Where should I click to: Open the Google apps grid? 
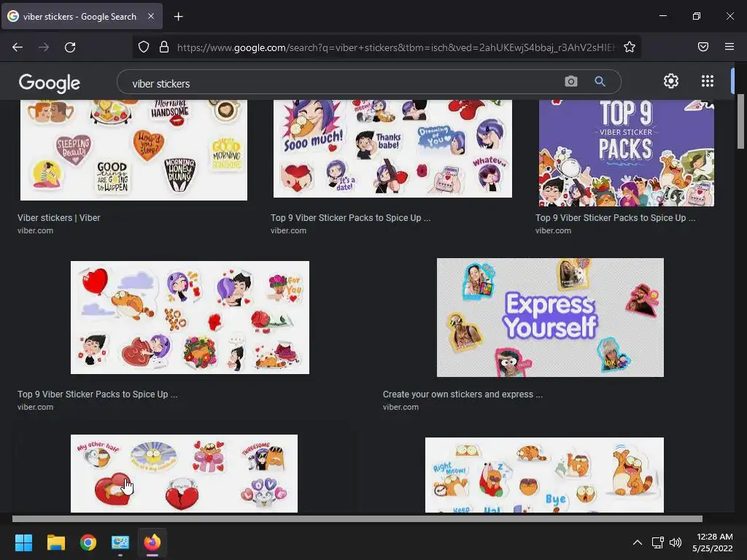coord(708,81)
